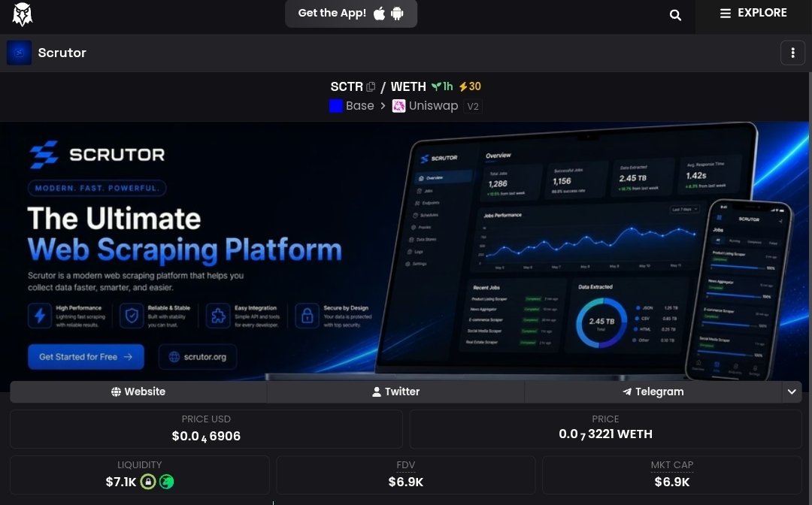Open the three-dot options menu
812x505 pixels.
pyautogui.click(x=792, y=53)
